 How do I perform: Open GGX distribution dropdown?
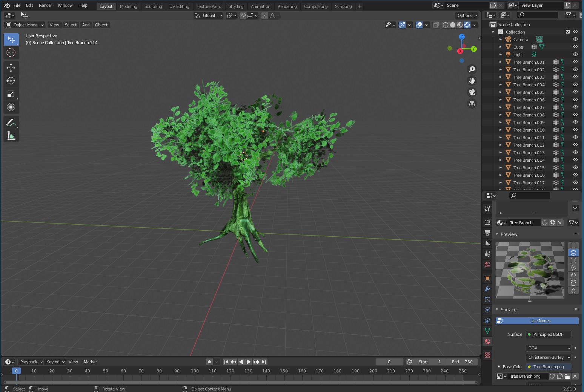pos(549,348)
